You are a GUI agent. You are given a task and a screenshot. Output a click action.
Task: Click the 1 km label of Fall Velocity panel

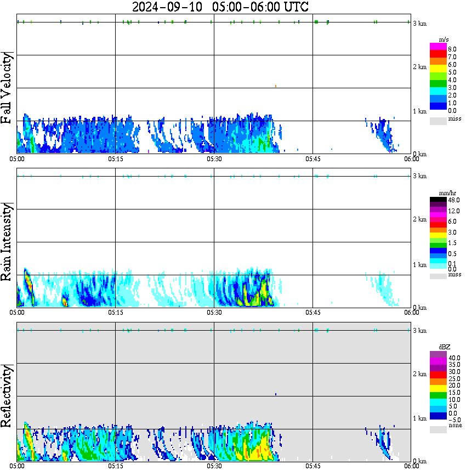[419, 111]
